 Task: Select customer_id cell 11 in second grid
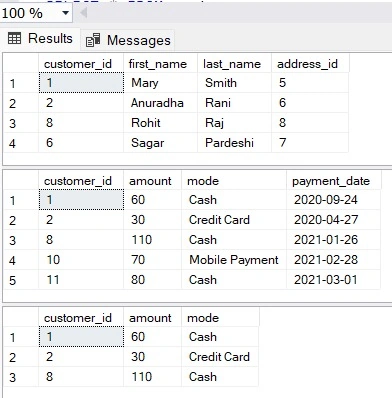pyautogui.click(x=81, y=280)
